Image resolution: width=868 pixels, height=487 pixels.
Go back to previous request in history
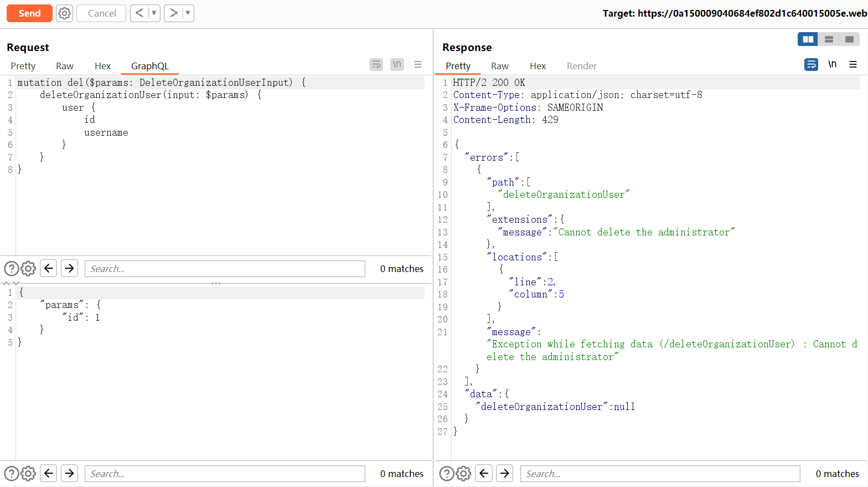pyautogui.click(x=139, y=13)
